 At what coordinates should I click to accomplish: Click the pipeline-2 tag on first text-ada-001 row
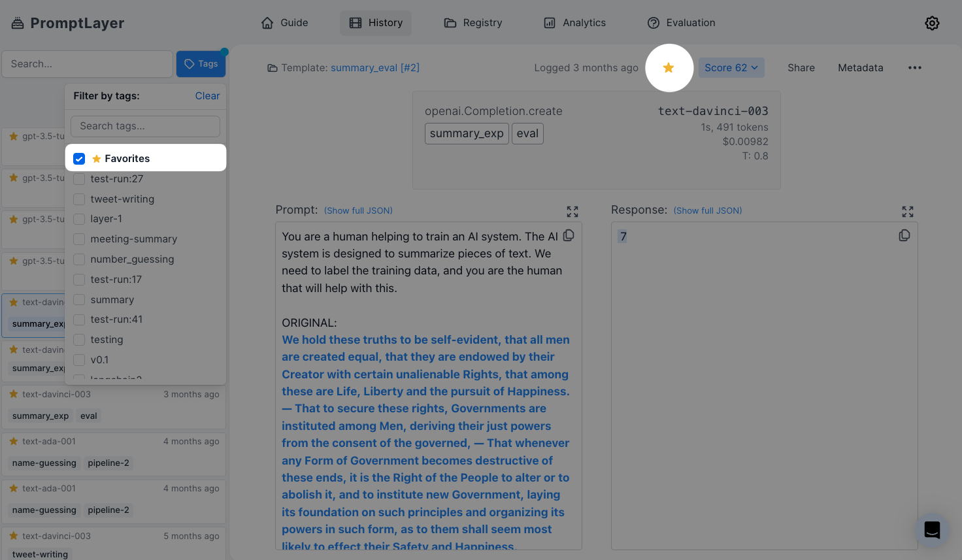coord(108,463)
